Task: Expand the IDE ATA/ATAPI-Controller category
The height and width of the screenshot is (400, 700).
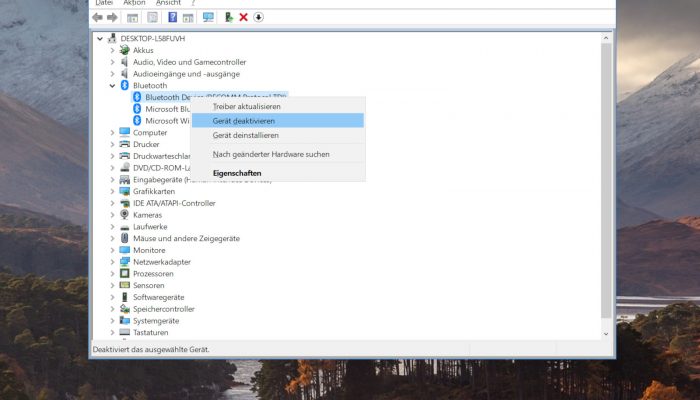Action: click(x=112, y=203)
